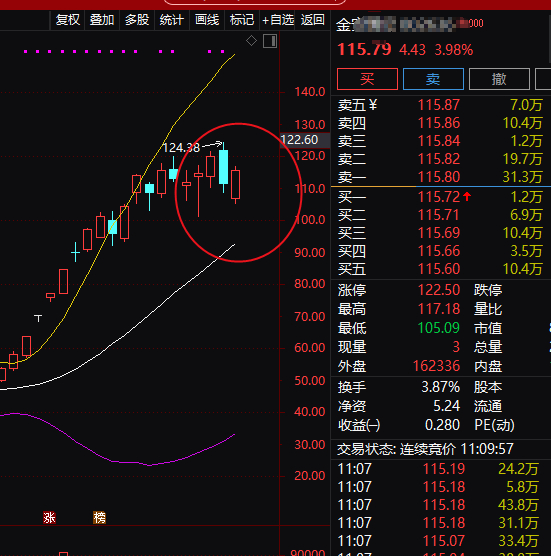Select 卖二 price 115.82
The image size is (551, 556).
[x=439, y=159]
